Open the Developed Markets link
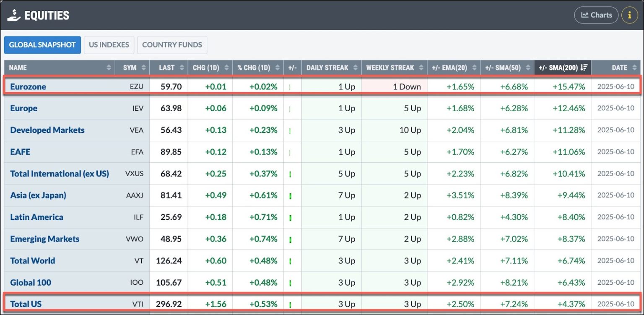The width and height of the screenshot is (644, 315). 47,130
